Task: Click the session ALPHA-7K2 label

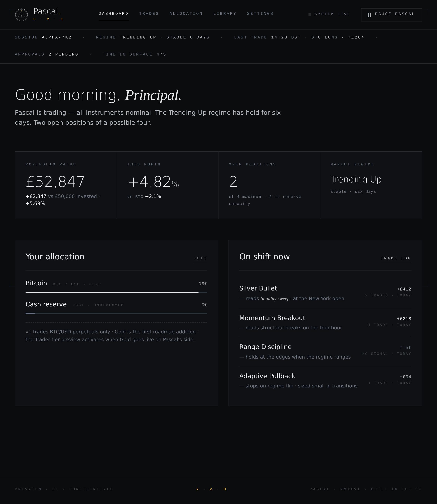Action: [57, 37]
